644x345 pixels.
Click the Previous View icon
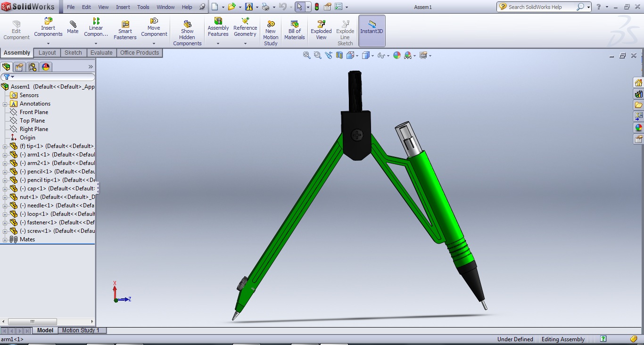click(x=329, y=55)
